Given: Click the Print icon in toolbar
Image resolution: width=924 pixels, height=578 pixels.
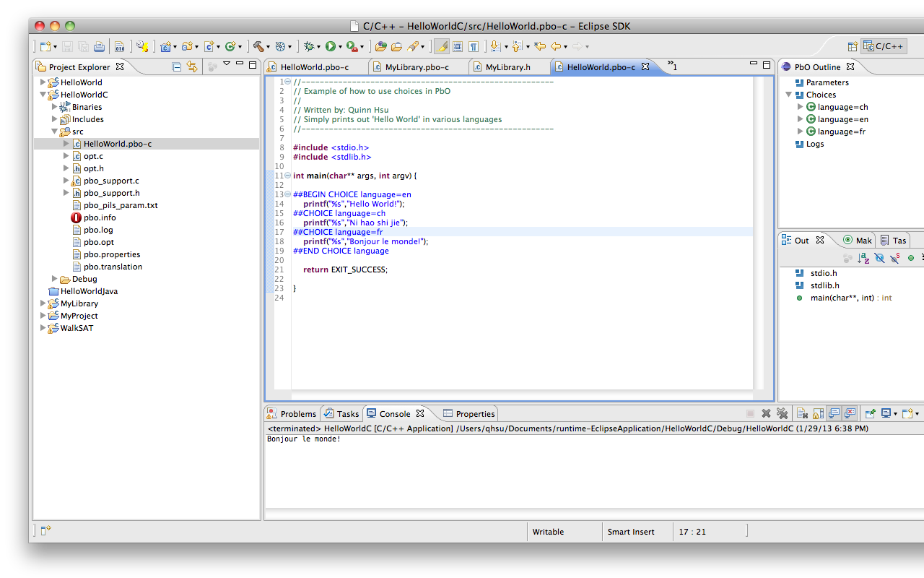Looking at the screenshot, I should click(98, 47).
